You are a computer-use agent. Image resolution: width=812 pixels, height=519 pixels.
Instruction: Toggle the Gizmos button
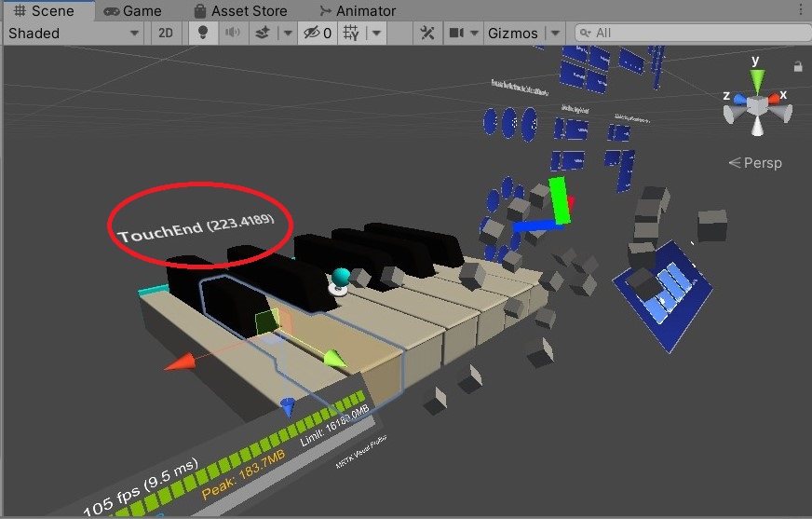pos(513,34)
